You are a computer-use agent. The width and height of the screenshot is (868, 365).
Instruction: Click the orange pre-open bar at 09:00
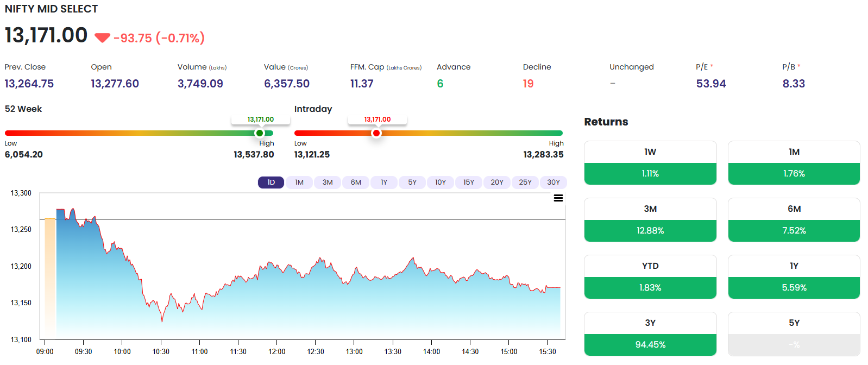(49, 278)
